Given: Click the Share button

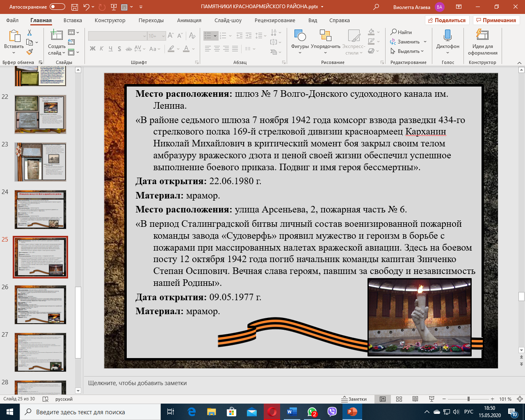Looking at the screenshot, I should tap(447, 21).
